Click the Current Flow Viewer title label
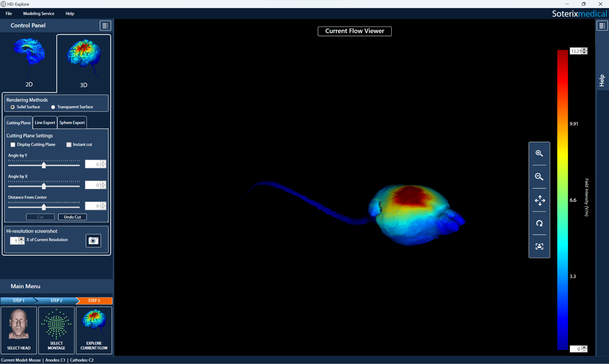This screenshot has height=364, width=609. [355, 31]
